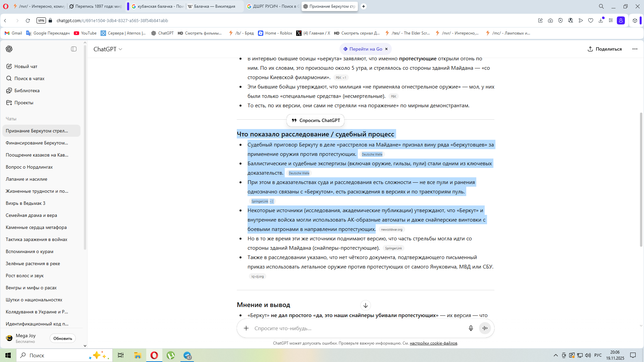This screenshot has width=644, height=362.
Task: Click the ChatGPT logo in the sidebar
Action: pyautogui.click(x=9, y=49)
